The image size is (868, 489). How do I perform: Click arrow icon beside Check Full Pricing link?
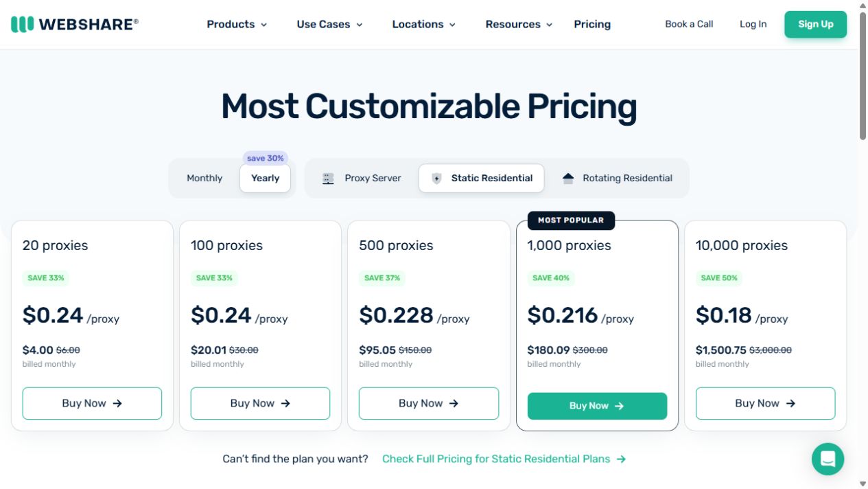(621, 459)
